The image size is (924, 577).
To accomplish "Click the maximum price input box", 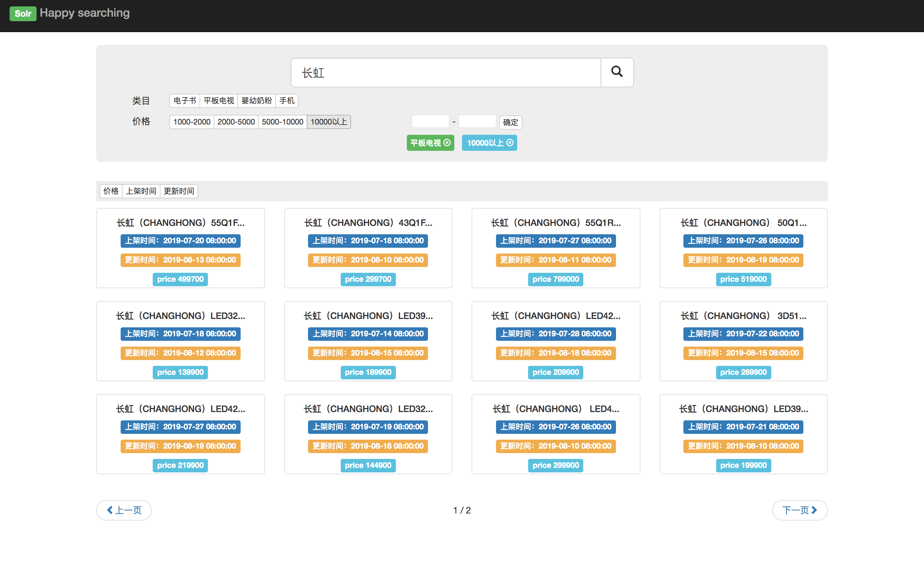I will click(x=477, y=121).
